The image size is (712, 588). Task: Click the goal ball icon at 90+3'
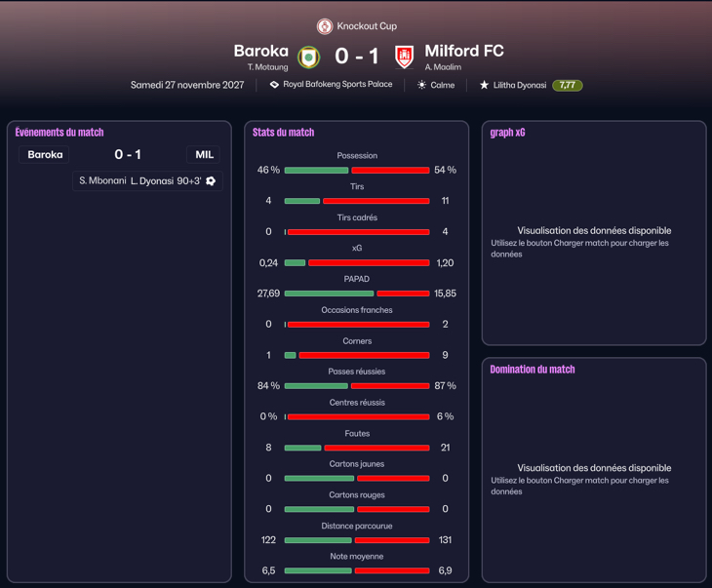[211, 180]
